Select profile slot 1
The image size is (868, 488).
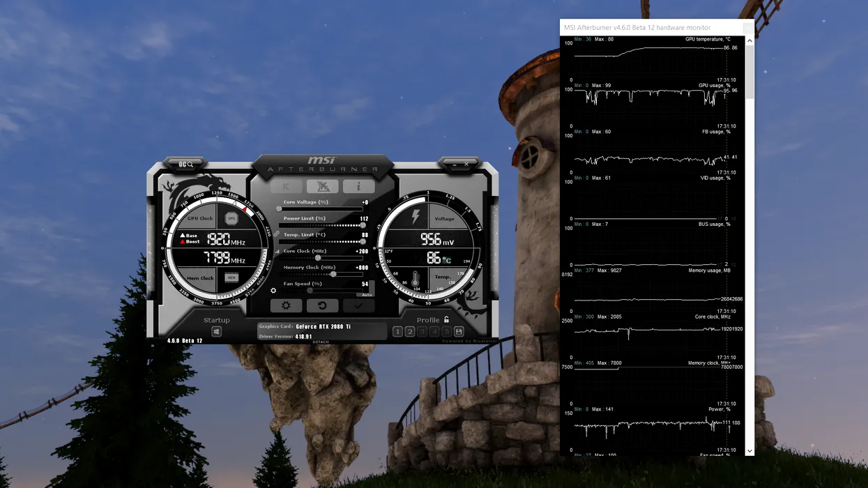(x=397, y=332)
